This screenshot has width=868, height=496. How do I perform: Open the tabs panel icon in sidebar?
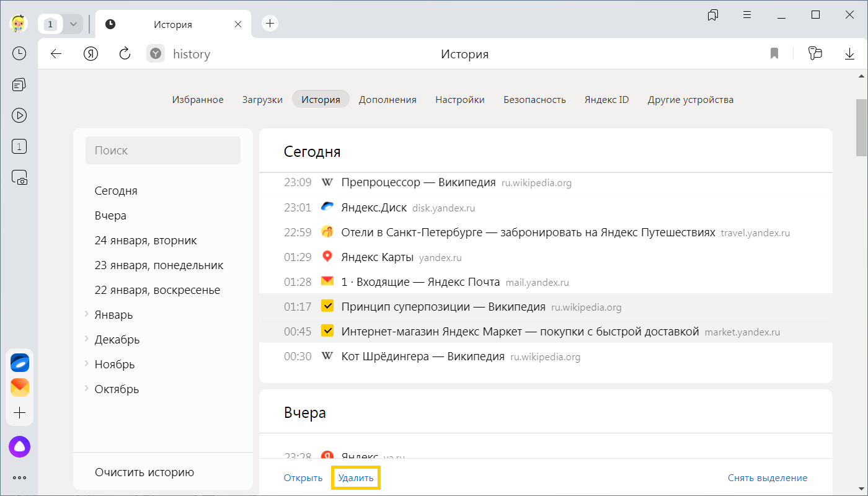pyautogui.click(x=19, y=84)
